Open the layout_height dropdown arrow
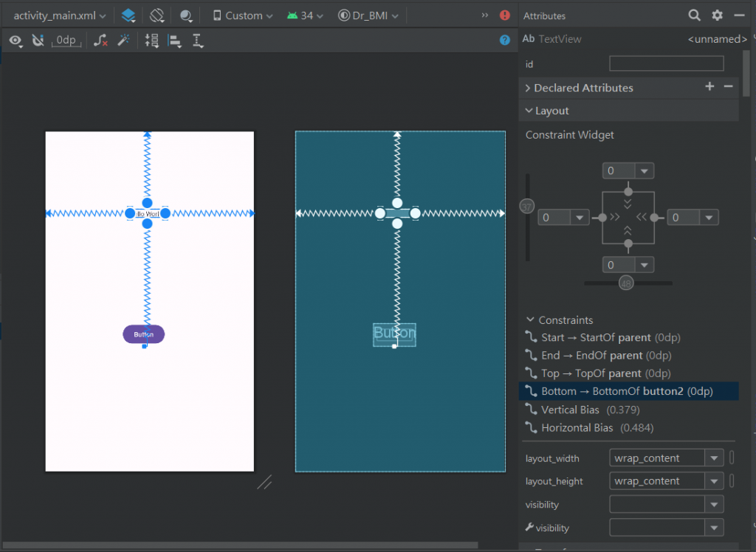Viewport: 756px width, 552px height. (714, 481)
